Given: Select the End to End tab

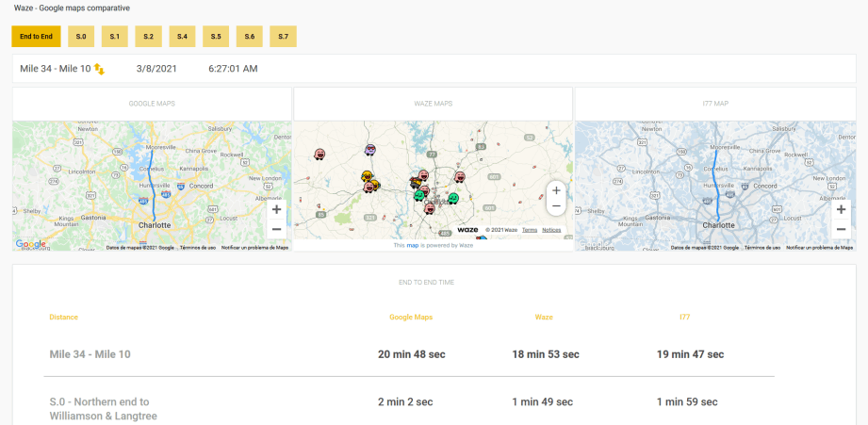Looking at the screenshot, I should [36, 36].
